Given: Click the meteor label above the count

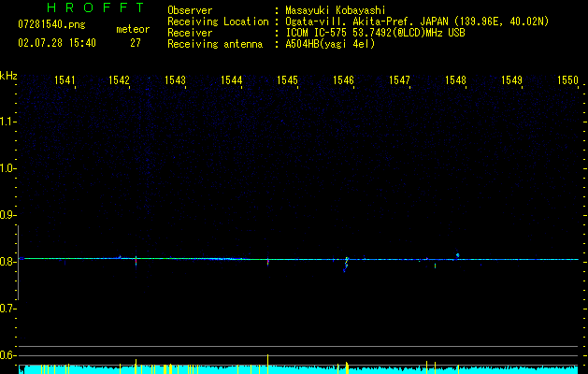Looking at the screenshot, I should (x=133, y=29).
